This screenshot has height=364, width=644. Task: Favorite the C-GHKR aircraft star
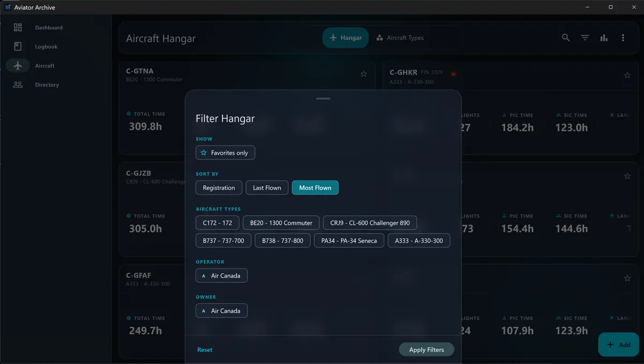(x=627, y=75)
